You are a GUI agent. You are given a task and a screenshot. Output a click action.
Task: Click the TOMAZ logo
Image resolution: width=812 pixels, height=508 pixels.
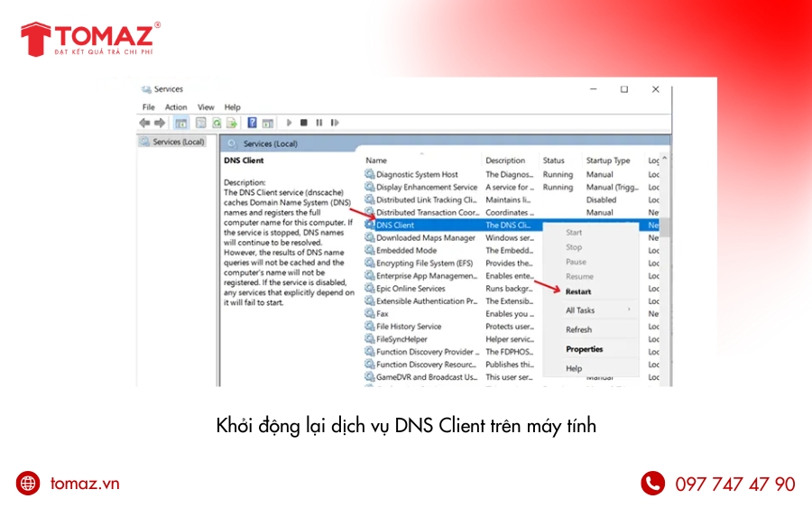[x=90, y=40]
